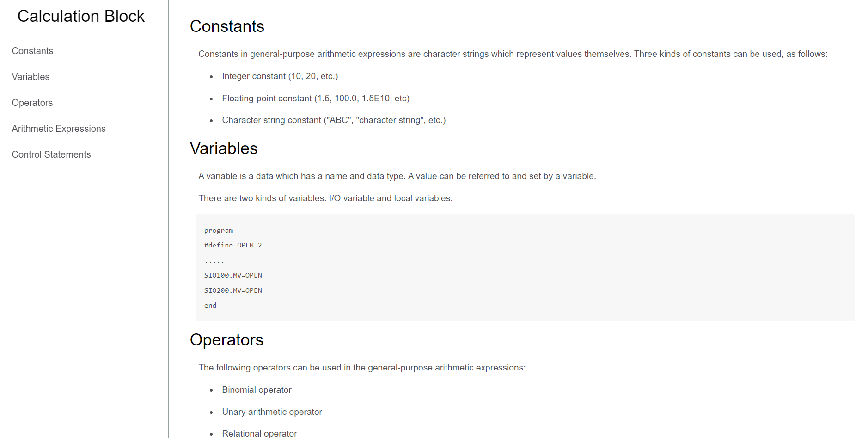Open the Arithmetic Expressions sidebar entry
The image size is (868, 438).
59,129
